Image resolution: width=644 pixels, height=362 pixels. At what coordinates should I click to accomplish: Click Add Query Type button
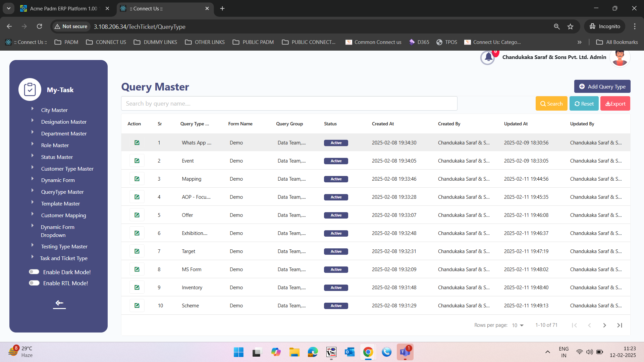(602, 86)
